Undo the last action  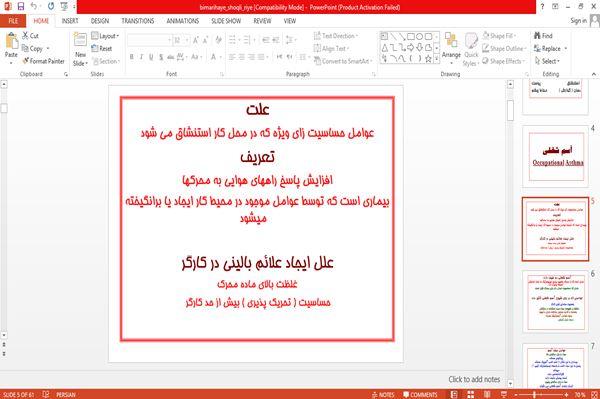click(x=34, y=7)
